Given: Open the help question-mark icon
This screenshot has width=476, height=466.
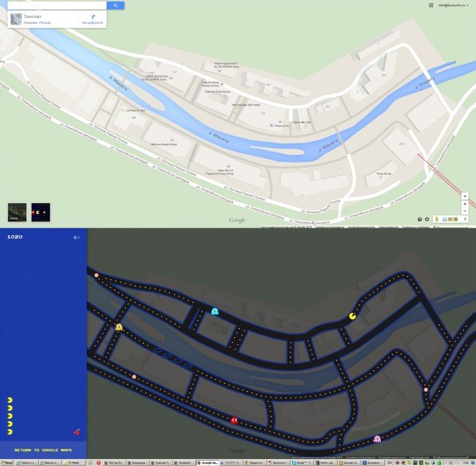Looking at the screenshot, I should [x=420, y=219].
